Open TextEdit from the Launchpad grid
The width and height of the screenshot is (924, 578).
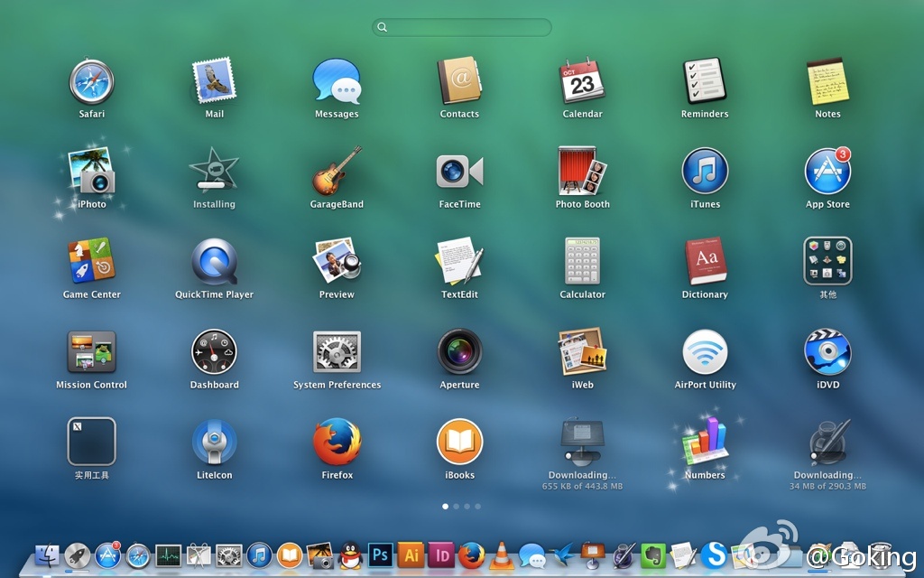459,261
